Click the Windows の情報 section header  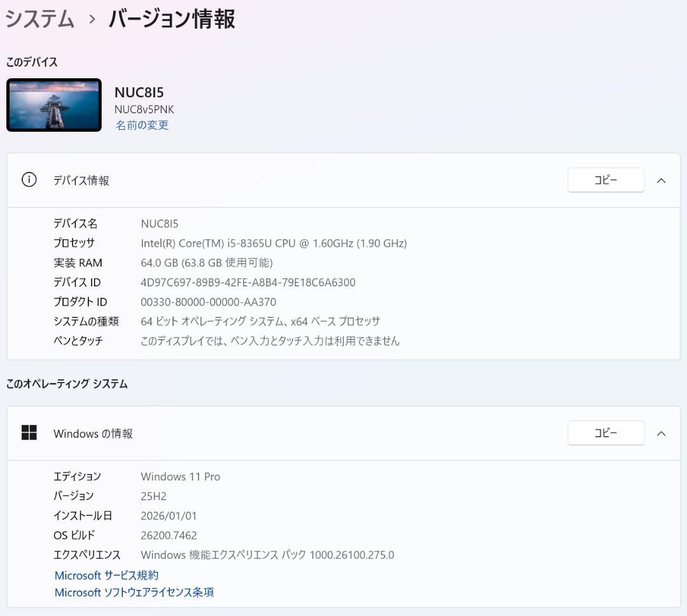pos(93,433)
